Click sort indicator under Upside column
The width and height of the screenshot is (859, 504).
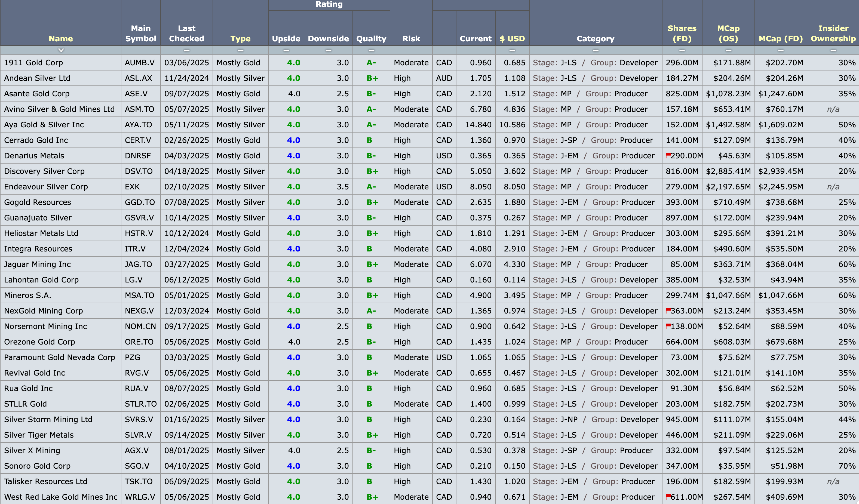[x=286, y=50]
